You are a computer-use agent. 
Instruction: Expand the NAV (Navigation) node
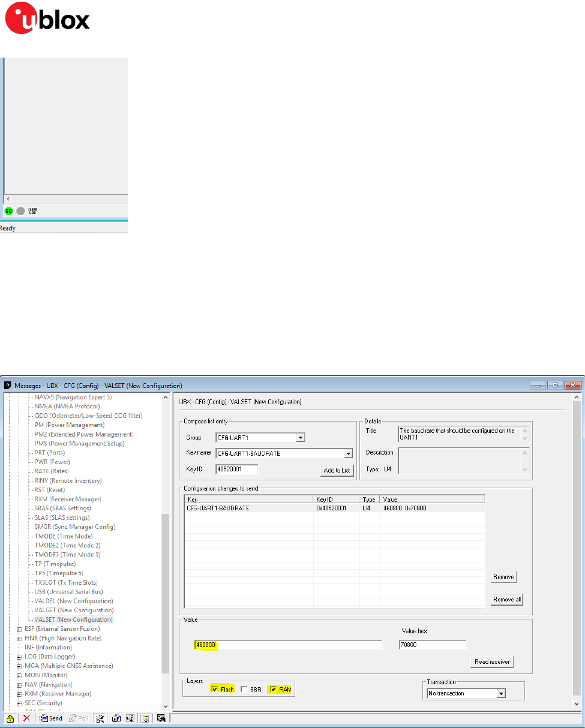[x=19, y=684]
